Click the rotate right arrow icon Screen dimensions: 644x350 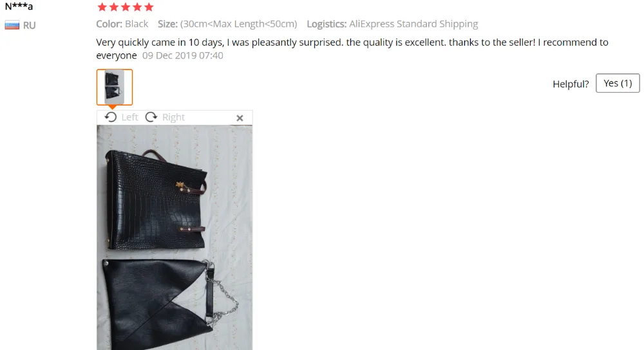(x=151, y=117)
